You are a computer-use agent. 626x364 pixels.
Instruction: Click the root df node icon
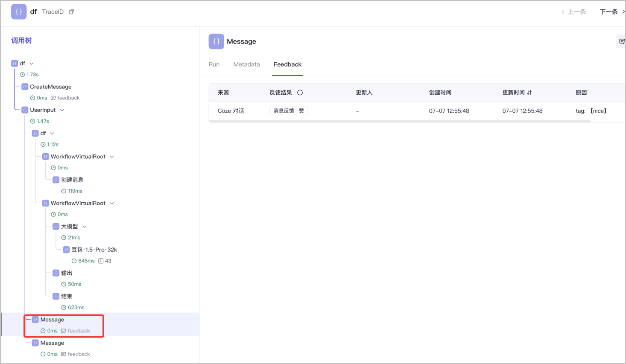pos(15,64)
